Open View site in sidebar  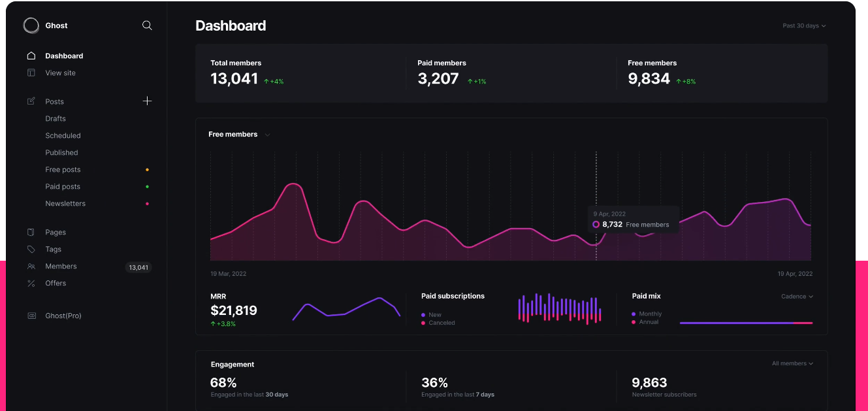[x=60, y=73]
